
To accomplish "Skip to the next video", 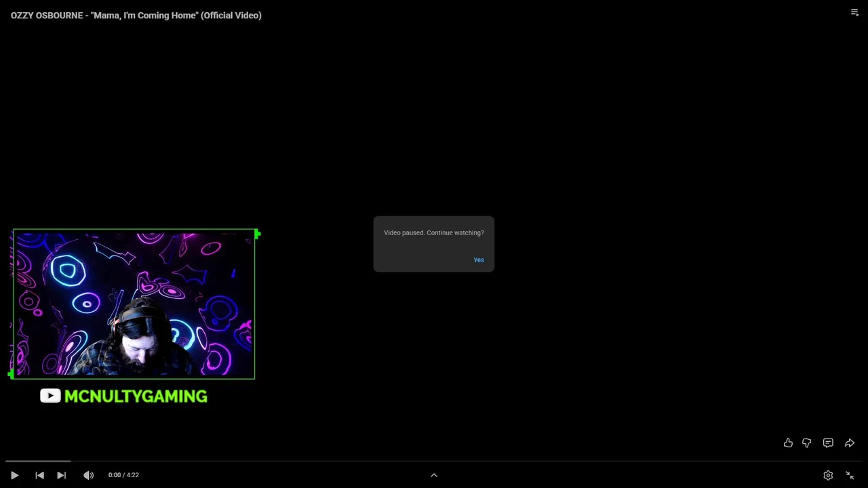I will tap(61, 475).
